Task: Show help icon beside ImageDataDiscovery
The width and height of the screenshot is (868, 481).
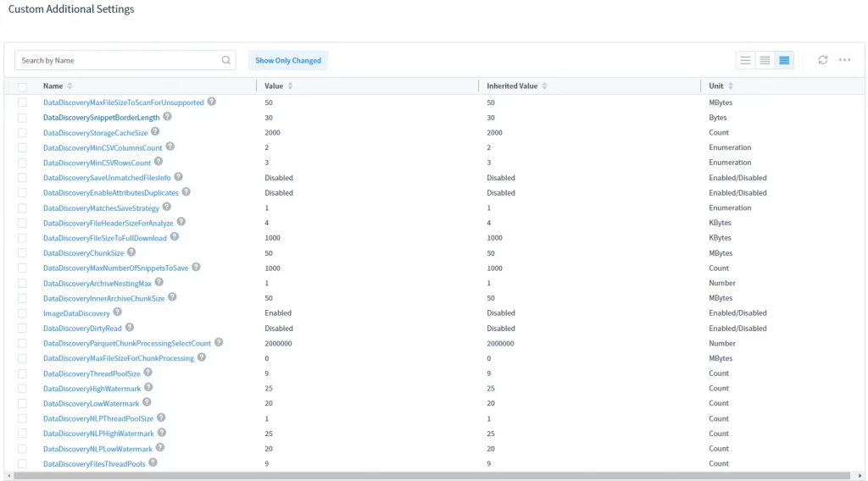Action: [x=117, y=312]
